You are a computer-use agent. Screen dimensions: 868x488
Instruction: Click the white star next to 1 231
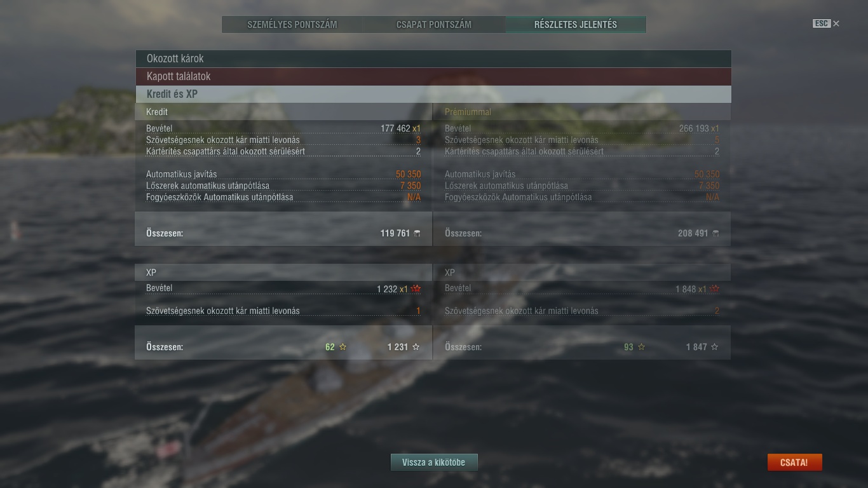[416, 347]
